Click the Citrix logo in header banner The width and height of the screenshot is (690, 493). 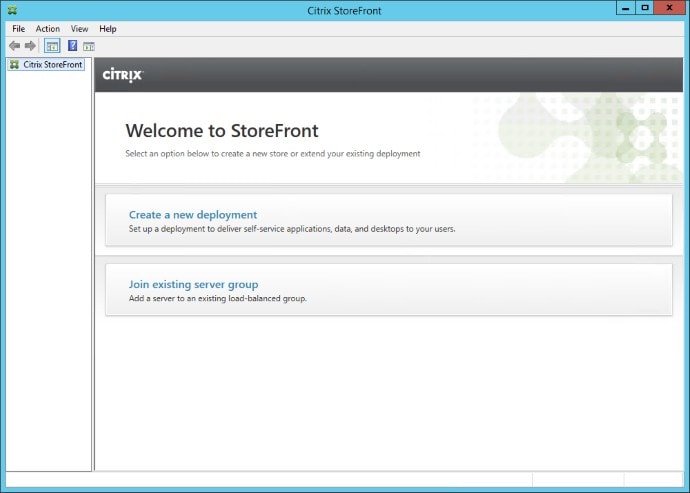click(x=123, y=75)
